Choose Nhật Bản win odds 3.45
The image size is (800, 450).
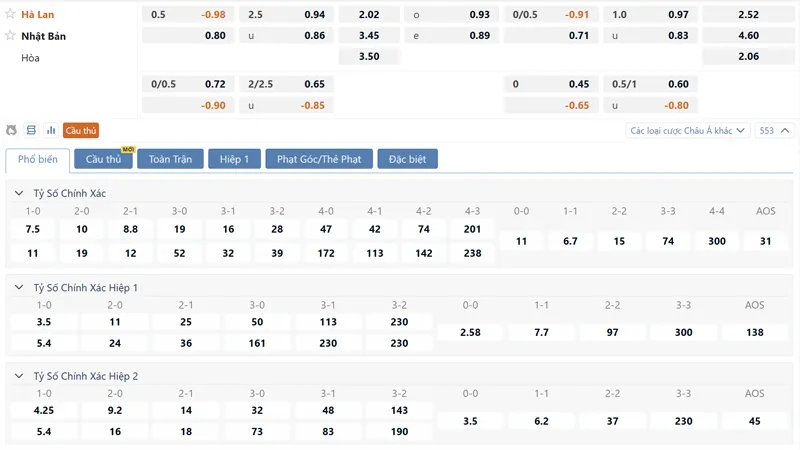point(369,35)
